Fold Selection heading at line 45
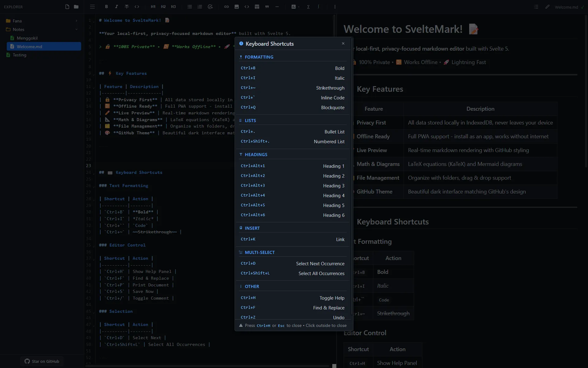588x368 pixels. (x=94, y=312)
